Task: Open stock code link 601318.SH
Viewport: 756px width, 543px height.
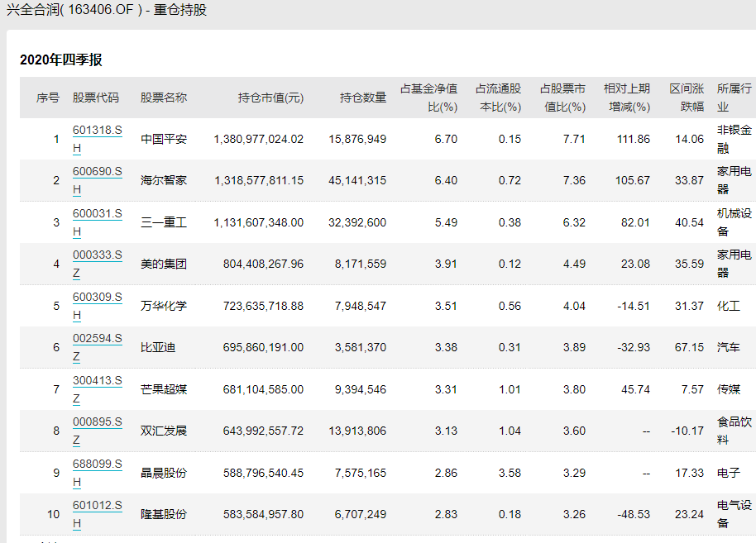Action: tap(97, 131)
